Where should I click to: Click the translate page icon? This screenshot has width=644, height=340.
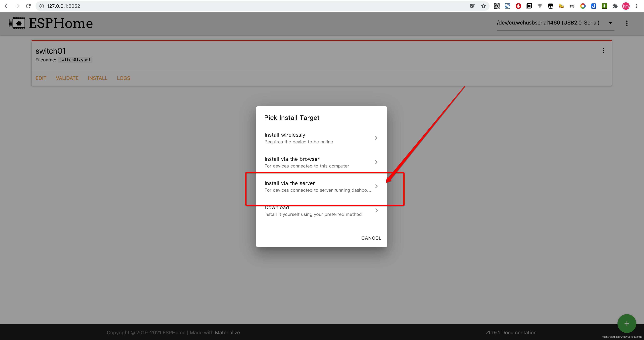[472, 6]
